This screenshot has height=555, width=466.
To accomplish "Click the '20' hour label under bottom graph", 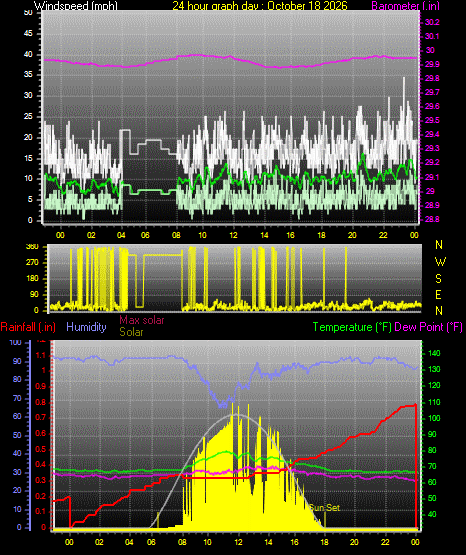I will [x=354, y=542].
